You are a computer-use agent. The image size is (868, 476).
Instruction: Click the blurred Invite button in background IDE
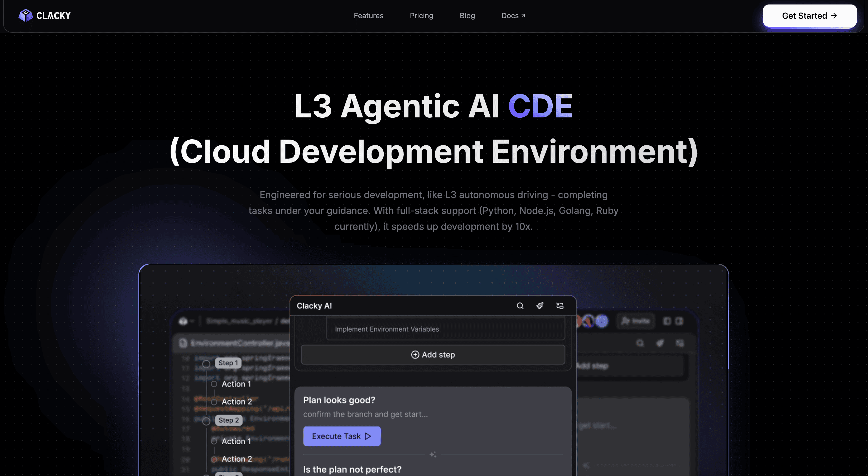tap(635, 321)
